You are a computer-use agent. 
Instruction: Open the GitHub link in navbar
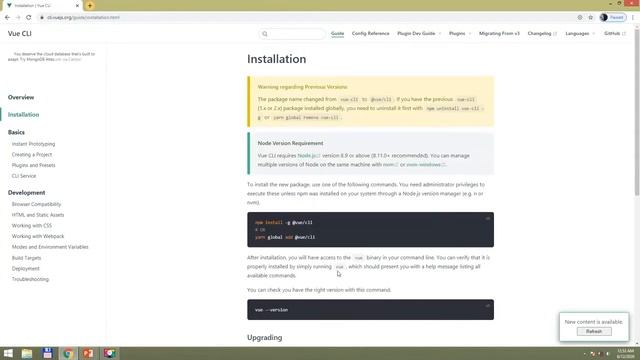click(x=615, y=33)
